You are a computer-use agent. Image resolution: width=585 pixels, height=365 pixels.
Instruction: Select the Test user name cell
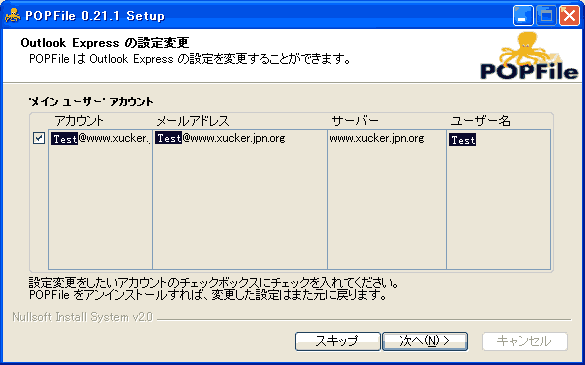[462, 140]
